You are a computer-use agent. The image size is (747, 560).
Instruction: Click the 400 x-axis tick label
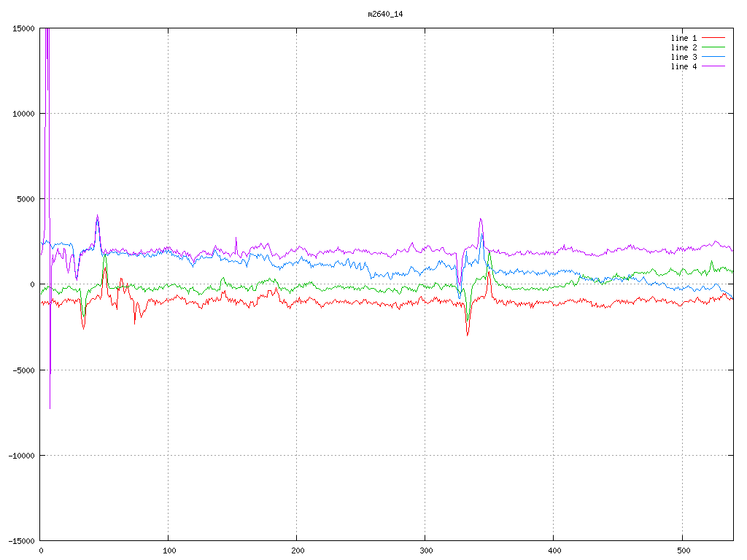coord(554,551)
